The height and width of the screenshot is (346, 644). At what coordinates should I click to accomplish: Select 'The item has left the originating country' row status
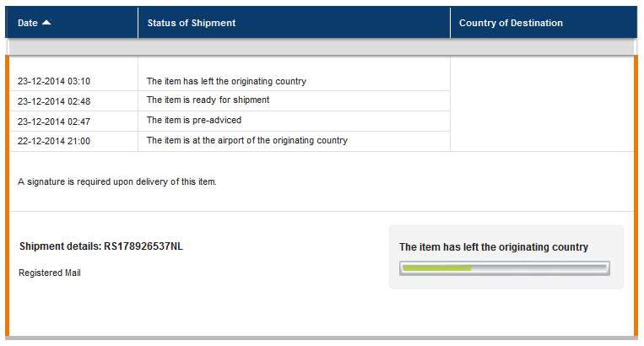(226, 82)
